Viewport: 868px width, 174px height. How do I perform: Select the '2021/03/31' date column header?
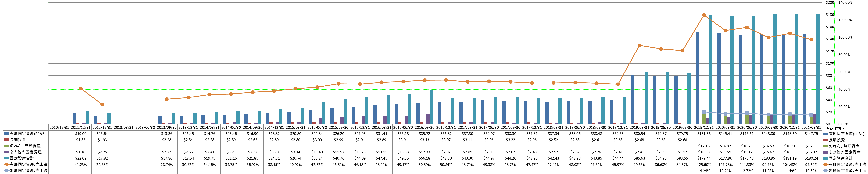tap(812, 127)
